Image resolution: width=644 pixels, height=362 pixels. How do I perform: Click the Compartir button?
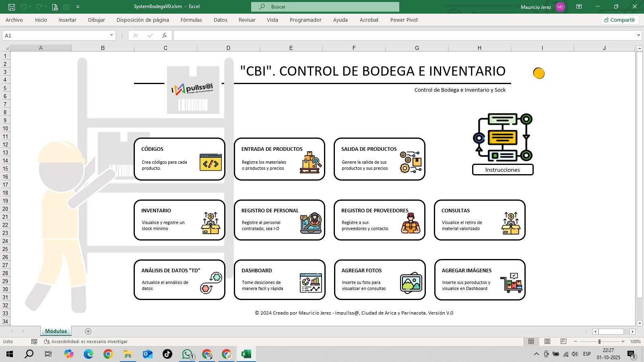pos(620,20)
